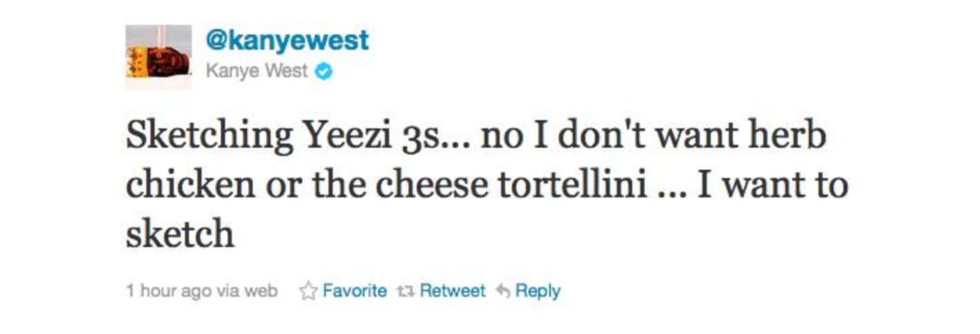Favorite this tweet via the text link
The height and width of the screenshot is (334, 980).
tap(354, 291)
